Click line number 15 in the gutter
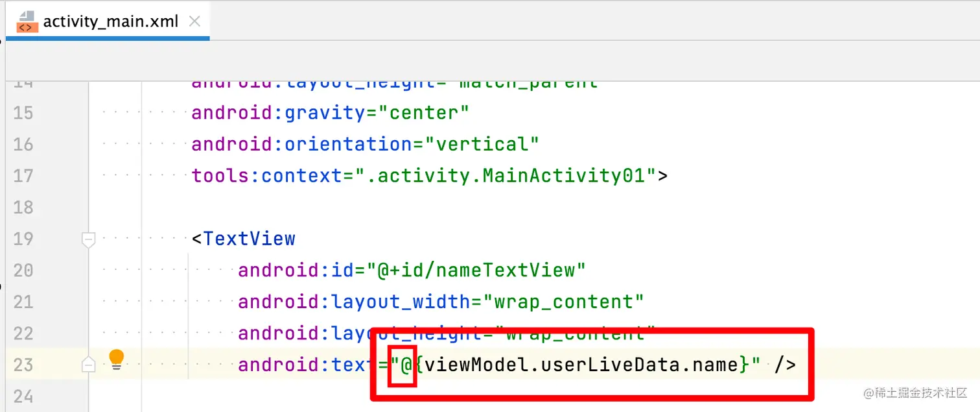The height and width of the screenshot is (412, 980). click(x=23, y=113)
